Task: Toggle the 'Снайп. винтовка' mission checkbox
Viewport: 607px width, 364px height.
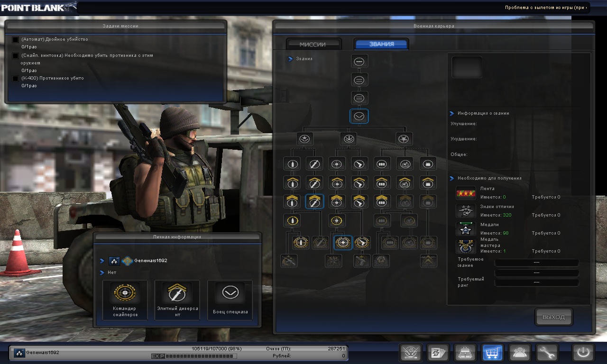Action: tap(15, 56)
